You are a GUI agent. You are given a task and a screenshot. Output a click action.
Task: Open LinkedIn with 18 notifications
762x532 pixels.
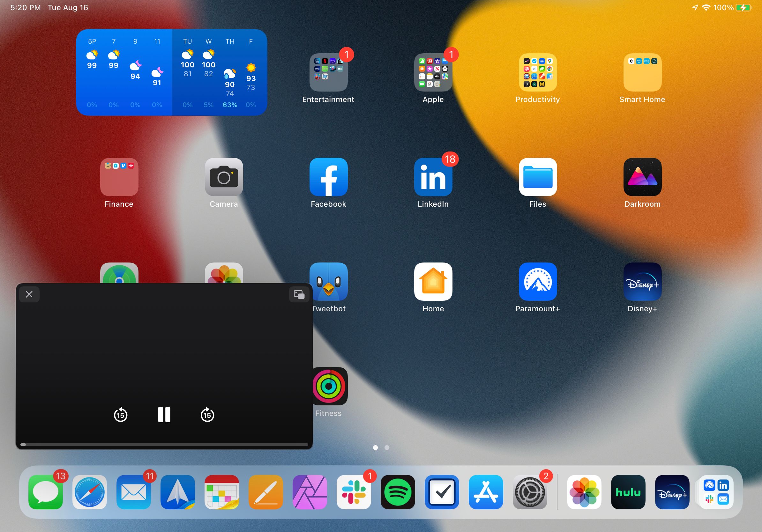[433, 177]
